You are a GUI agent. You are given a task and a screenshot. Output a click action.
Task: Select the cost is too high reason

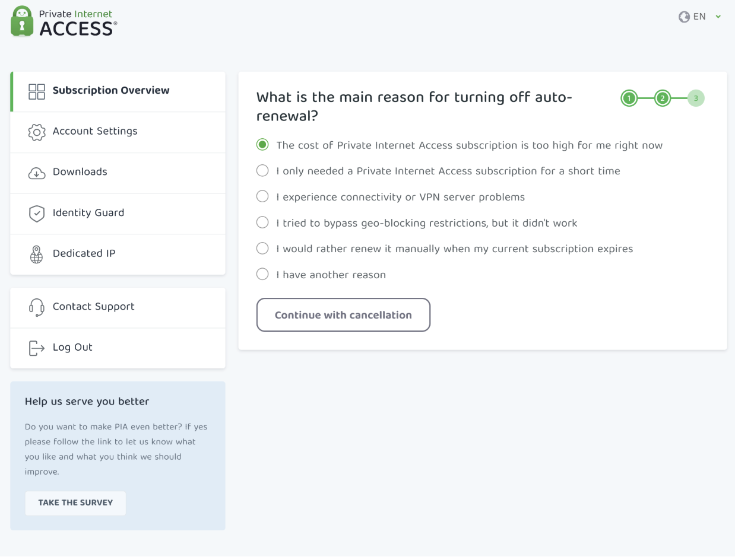[262, 145]
